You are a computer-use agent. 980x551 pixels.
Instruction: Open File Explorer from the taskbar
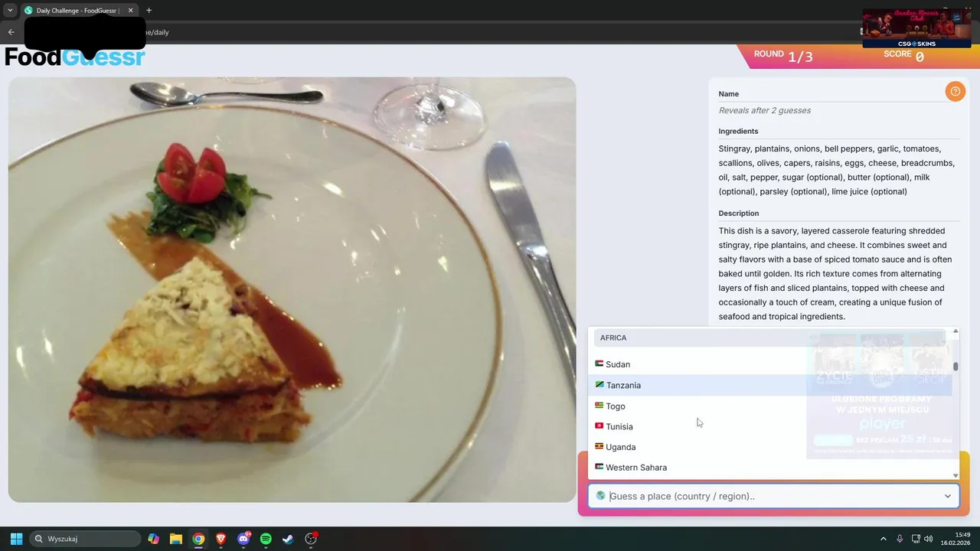[x=176, y=539]
